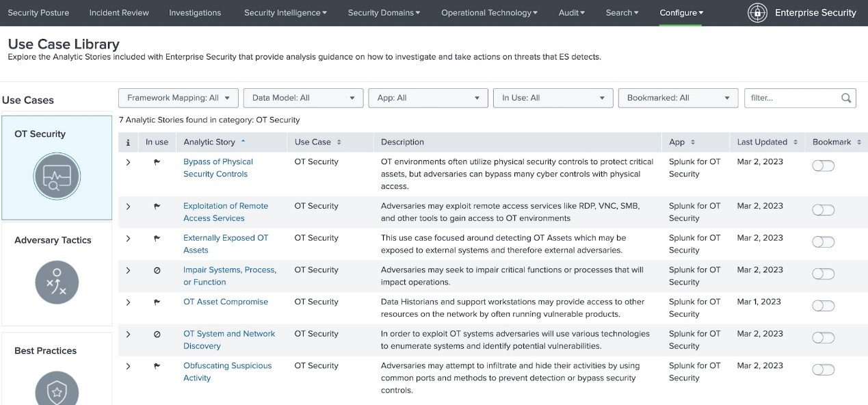Expand the Exploitation of Remote Access Services row
868x405 pixels.
pyautogui.click(x=128, y=206)
